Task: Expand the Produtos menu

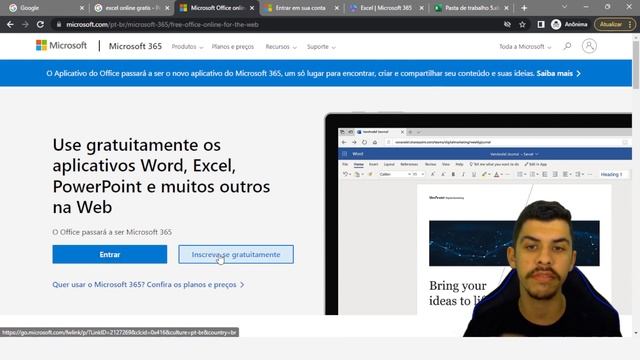Action: point(187,47)
